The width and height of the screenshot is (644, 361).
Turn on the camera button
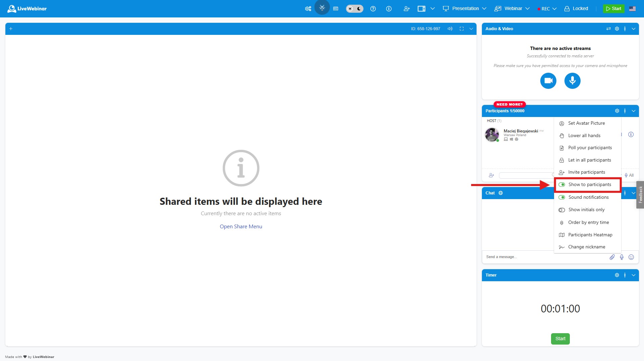coord(548,81)
